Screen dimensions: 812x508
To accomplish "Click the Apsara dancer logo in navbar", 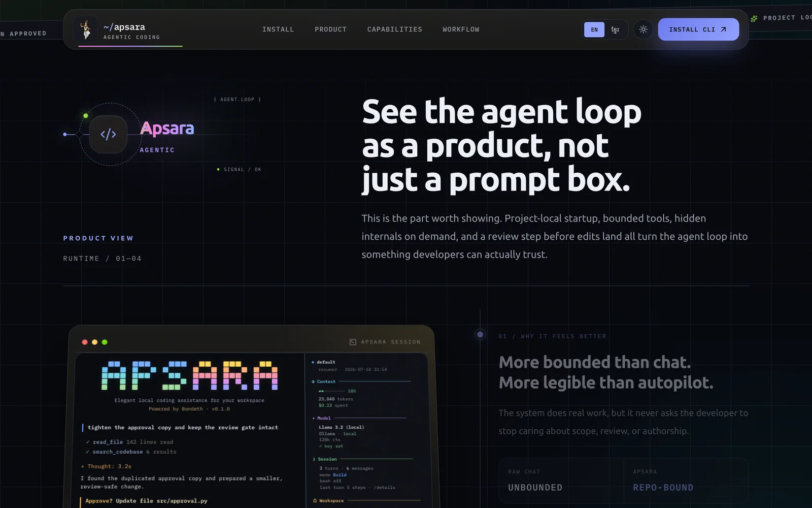I will 86,29.
